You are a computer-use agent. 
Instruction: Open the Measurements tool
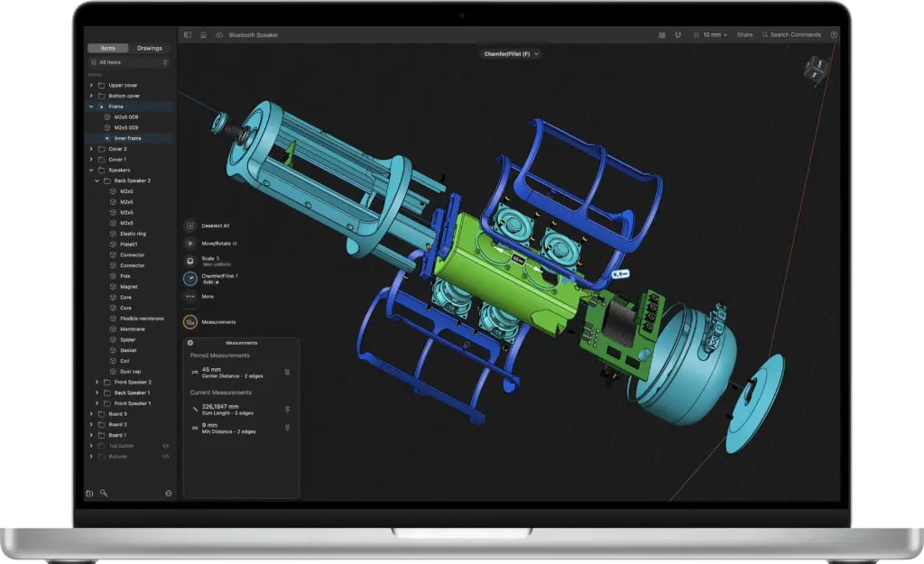pyautogui.click(x=190, y=322)
